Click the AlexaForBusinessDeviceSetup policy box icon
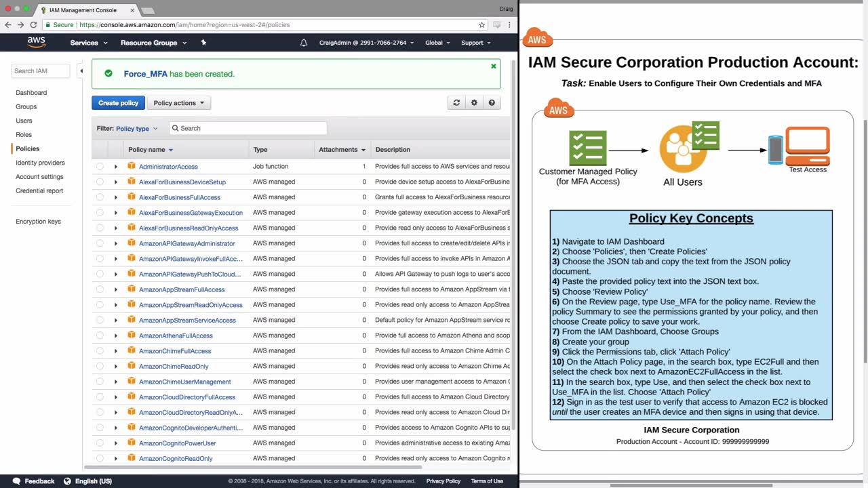 132,182
